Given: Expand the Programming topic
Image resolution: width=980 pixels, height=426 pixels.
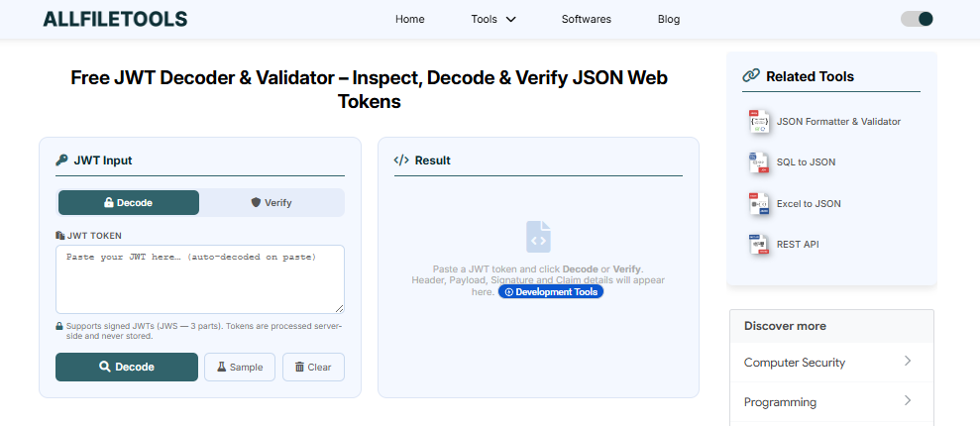Looking at the screenshot, I should pos(831,402).
